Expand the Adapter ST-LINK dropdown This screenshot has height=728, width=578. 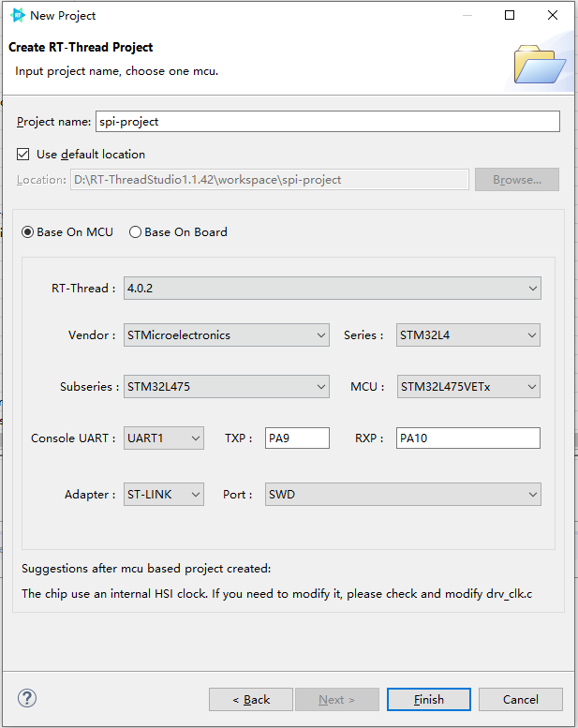pos(164,495)
